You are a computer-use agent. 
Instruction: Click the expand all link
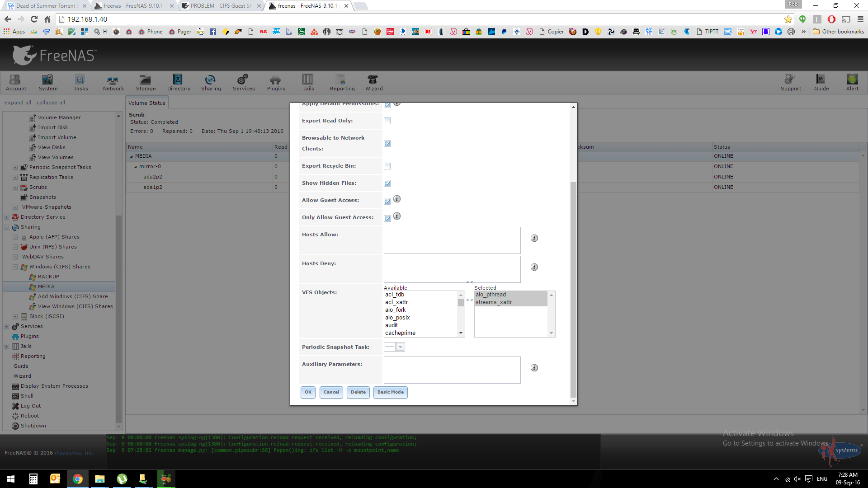click(18, 103)
